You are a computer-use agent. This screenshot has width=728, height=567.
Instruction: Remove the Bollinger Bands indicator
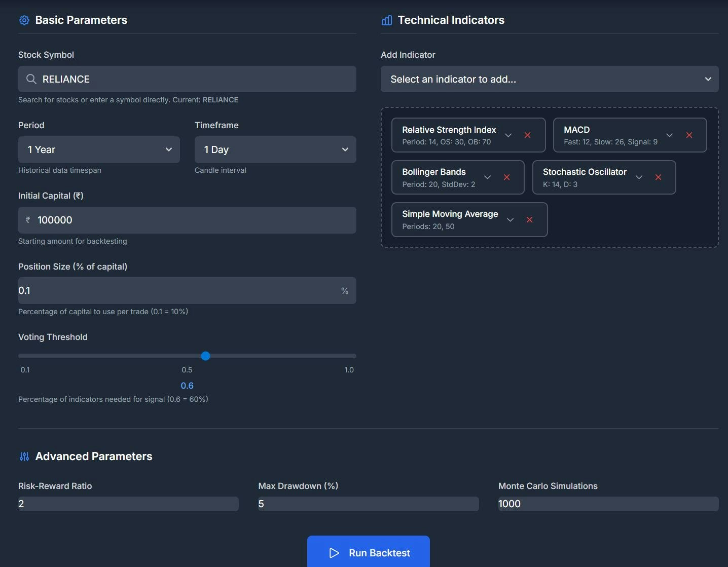tap(507, 177)
